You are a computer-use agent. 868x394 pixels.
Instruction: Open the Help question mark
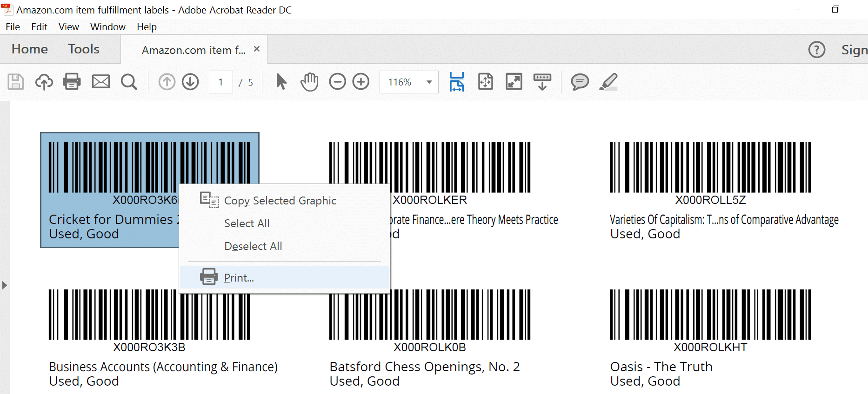coord(817,49)
